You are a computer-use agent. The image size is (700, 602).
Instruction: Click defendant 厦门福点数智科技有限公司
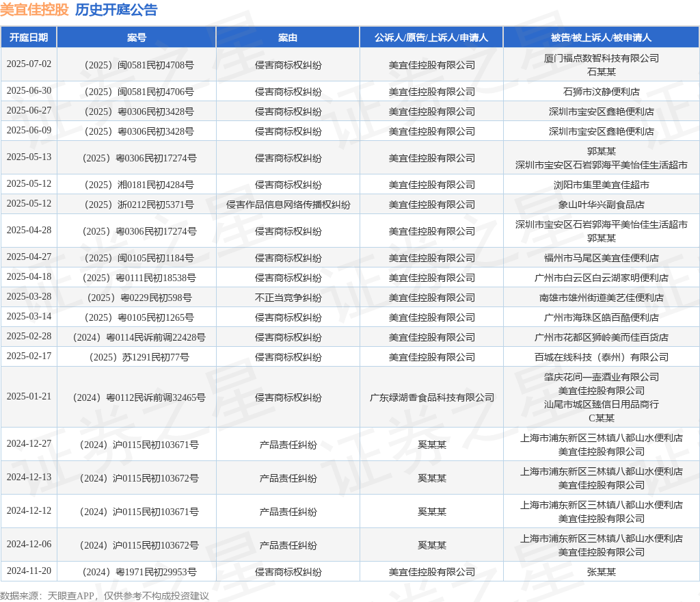coord(602,59)
